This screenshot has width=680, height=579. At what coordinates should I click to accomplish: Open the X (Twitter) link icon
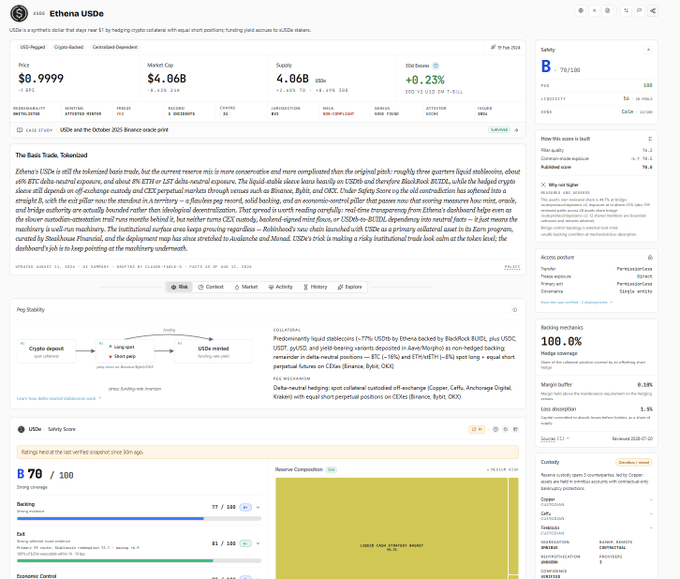[x=594, y=11]
